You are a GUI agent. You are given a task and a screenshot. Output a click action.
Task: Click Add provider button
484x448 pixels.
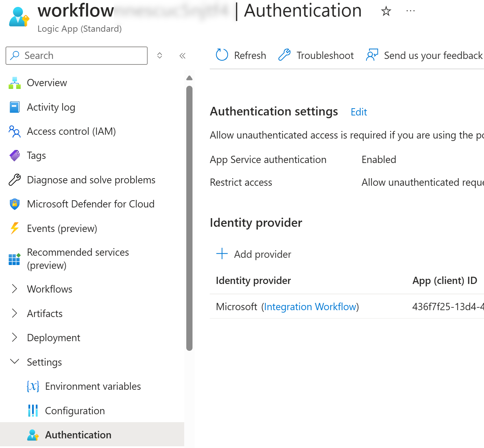coord(254,254)
